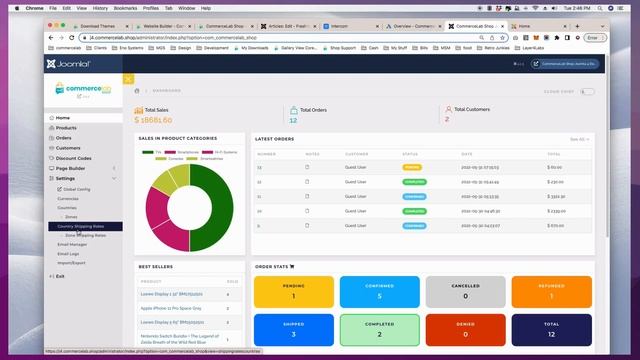Click the TVs green legend swatch
The image size is (640, 360).
point(148,152)
